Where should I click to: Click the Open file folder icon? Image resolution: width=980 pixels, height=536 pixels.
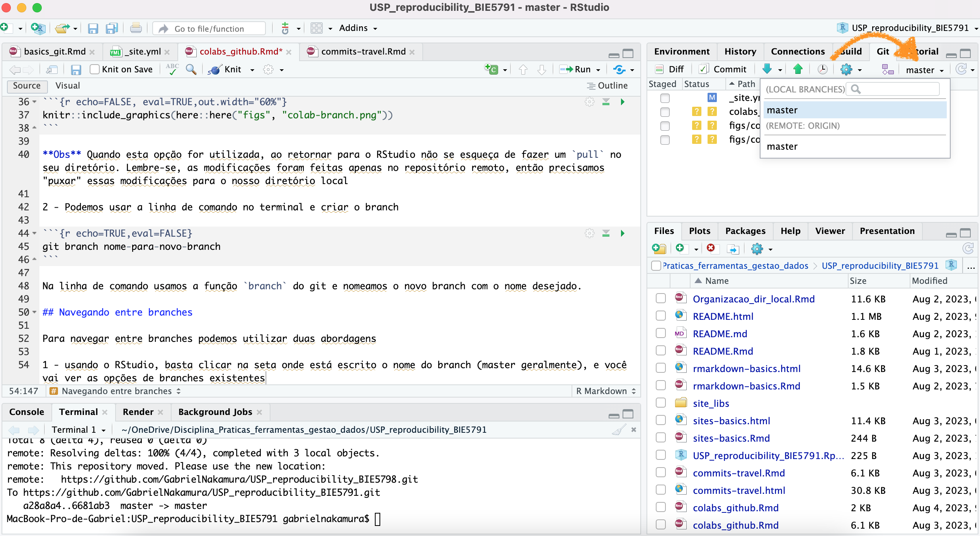tap(62, 28)
